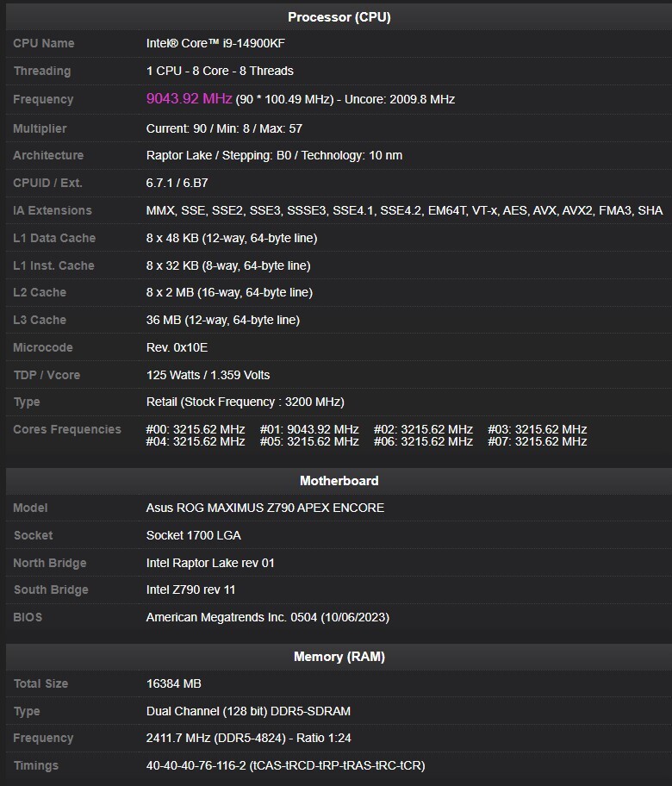Click the Motherboard section header

click(339, 481)
